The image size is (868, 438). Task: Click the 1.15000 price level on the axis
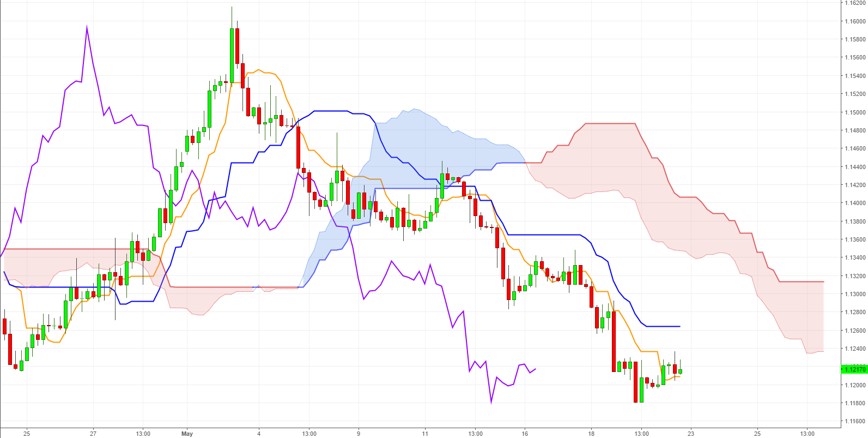(854, 112)
